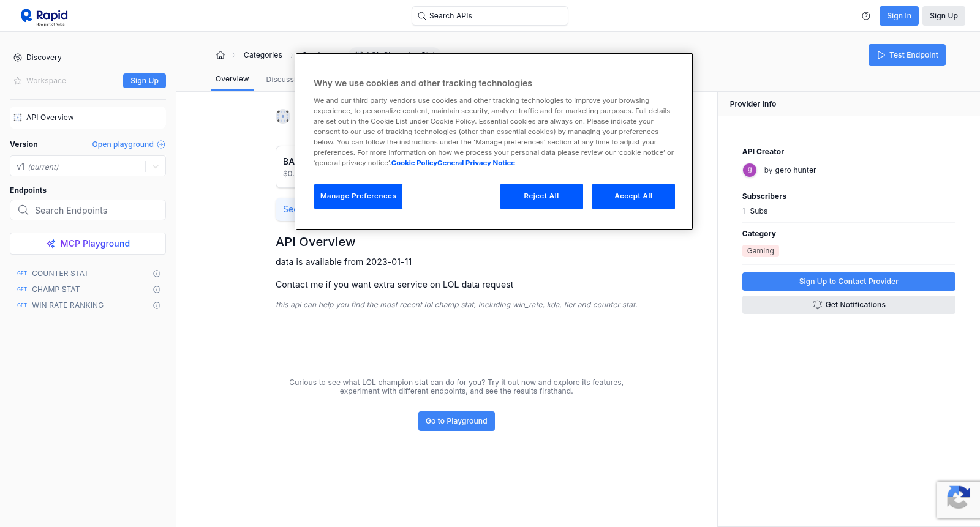The height and width of the screenshot is (527, 980).
Task: Click the API Overview icon in sidebar
Action: point(18,118)
